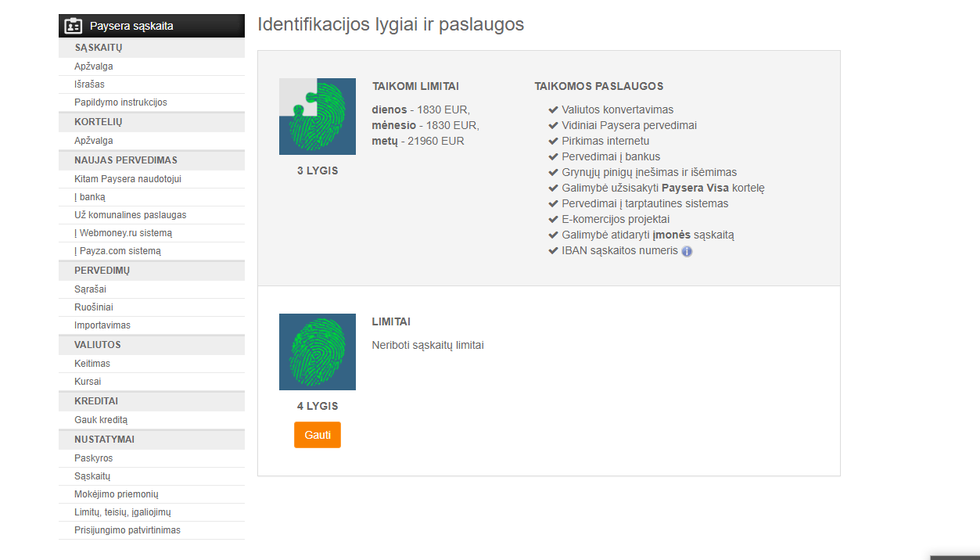
Task: Click the dienos - 1830 EUR limit
Action: tap(422, 109)
